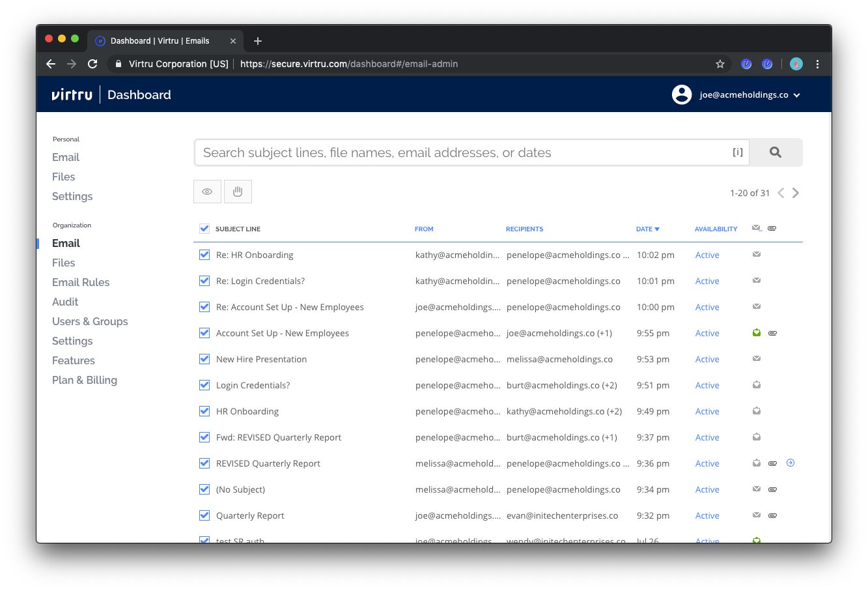Open Fwd: REVISED Quarterly Report subject
868x591 pixels.
pyautogui.click(x=279, y=437)
